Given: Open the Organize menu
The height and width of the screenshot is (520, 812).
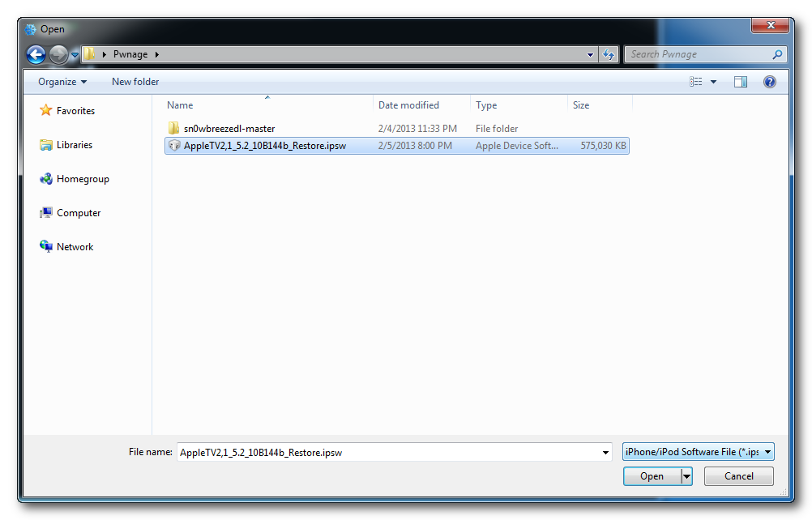Looking at the screenshot, I should click(x=62, y=82).
